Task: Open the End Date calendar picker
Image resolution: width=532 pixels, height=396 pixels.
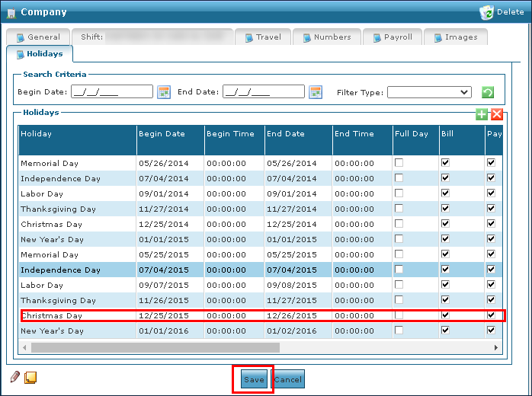Action: click(x=316, y=92)
